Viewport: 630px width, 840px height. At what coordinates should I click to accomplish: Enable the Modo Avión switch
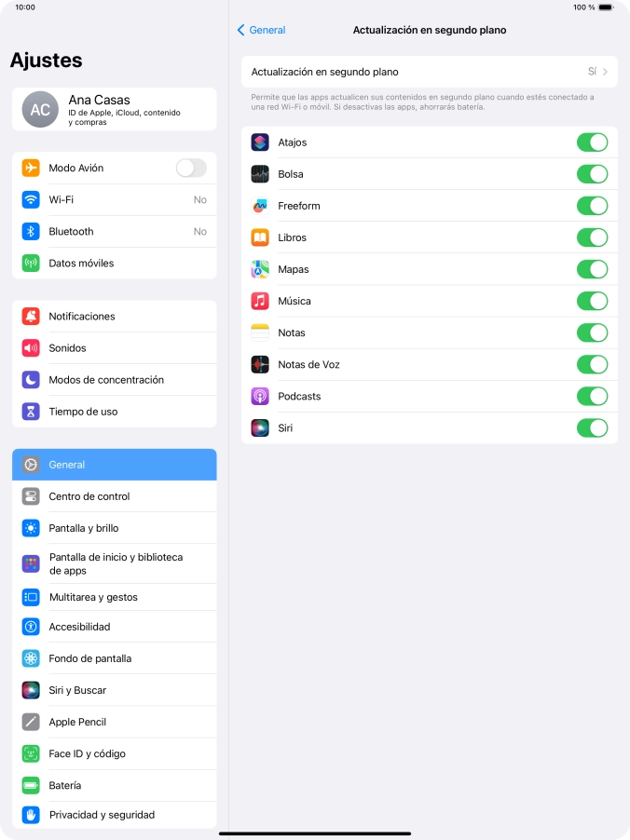click(x=191, y=169)
